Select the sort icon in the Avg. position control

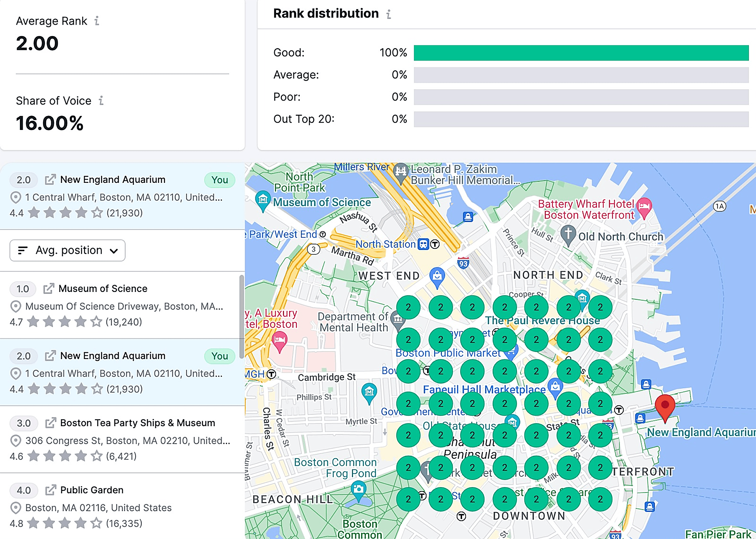23,251
